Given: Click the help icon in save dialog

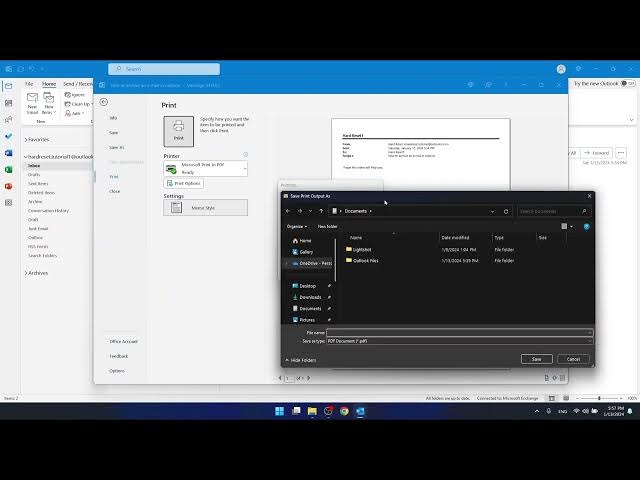Looking at the screenshot, I should (x=587, y=226).
